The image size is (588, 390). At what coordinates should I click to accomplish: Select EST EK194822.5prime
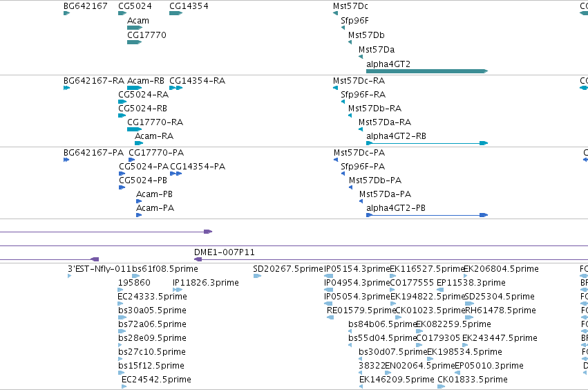[x=428, y=297]
